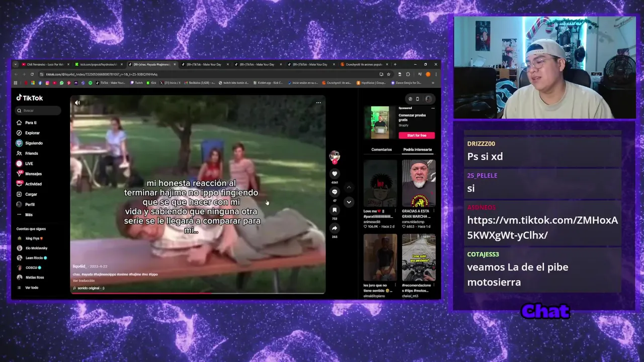Click phone app icon in top-right pill
Image resolution: width=644 pixels, height=362 pixels.
[x=418, y=99]
